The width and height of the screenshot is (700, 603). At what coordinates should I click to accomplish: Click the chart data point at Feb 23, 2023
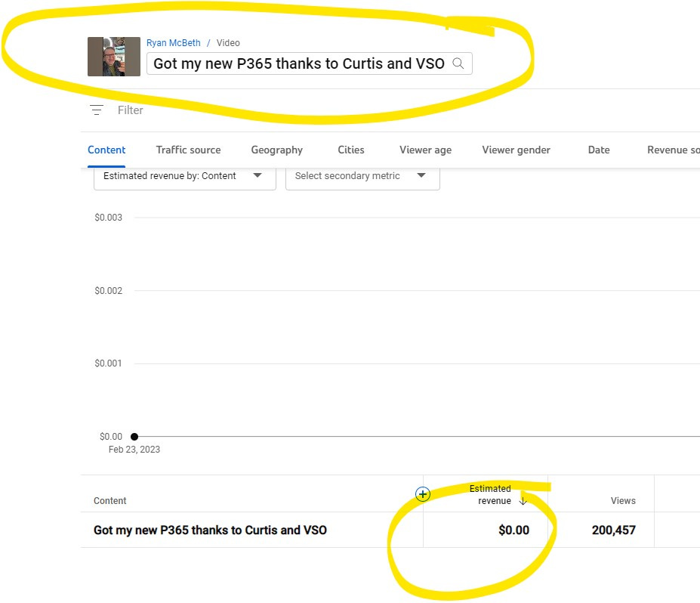[x=134, y=437]
